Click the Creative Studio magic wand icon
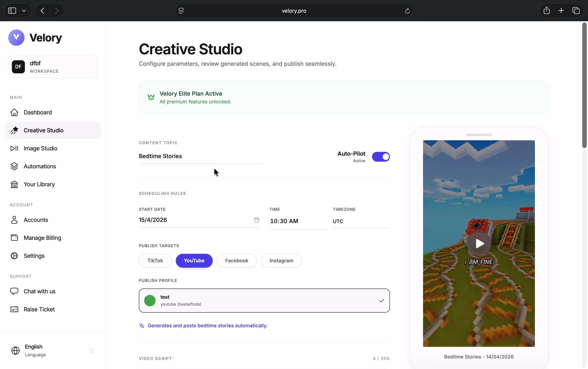This screenshot has height=369, width=588. (x=14, y=130)
